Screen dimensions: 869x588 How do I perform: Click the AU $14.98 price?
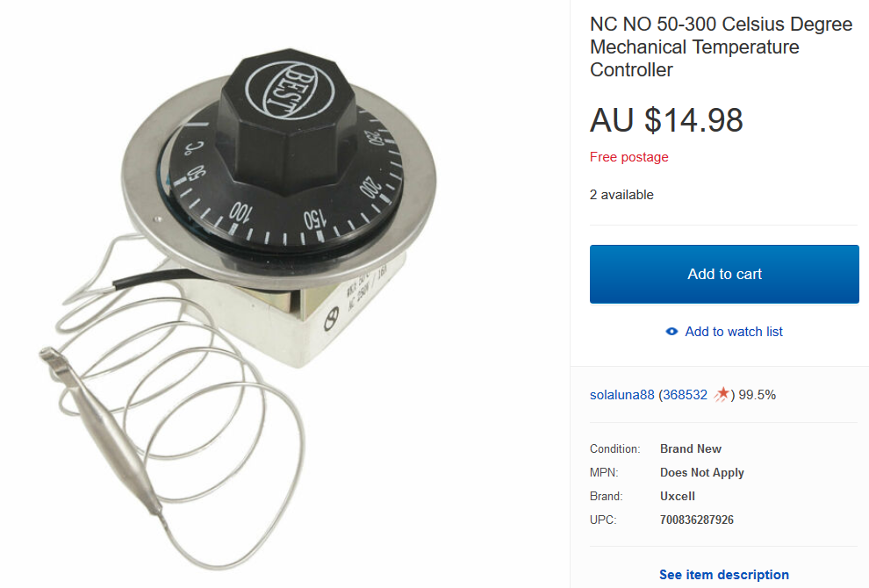pos(666,119)
